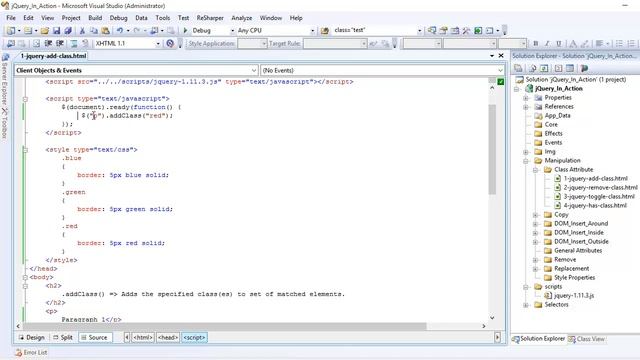Collapse the body tag outline
This screenshot has width=640, height=360.
(x=25, y=278)
